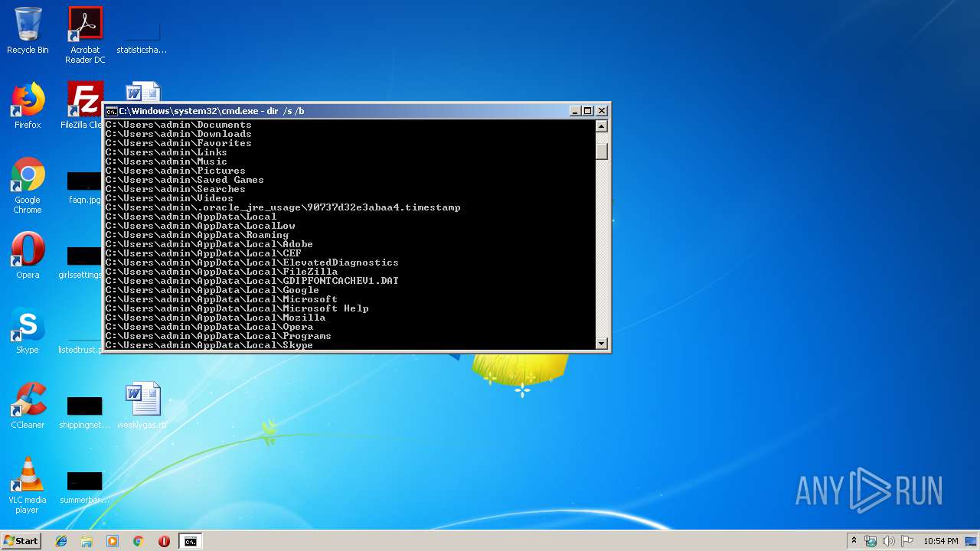980x551 pixels.
Task: Click the console vertical scrollbar thumb
Action: (x=602, y=151)
